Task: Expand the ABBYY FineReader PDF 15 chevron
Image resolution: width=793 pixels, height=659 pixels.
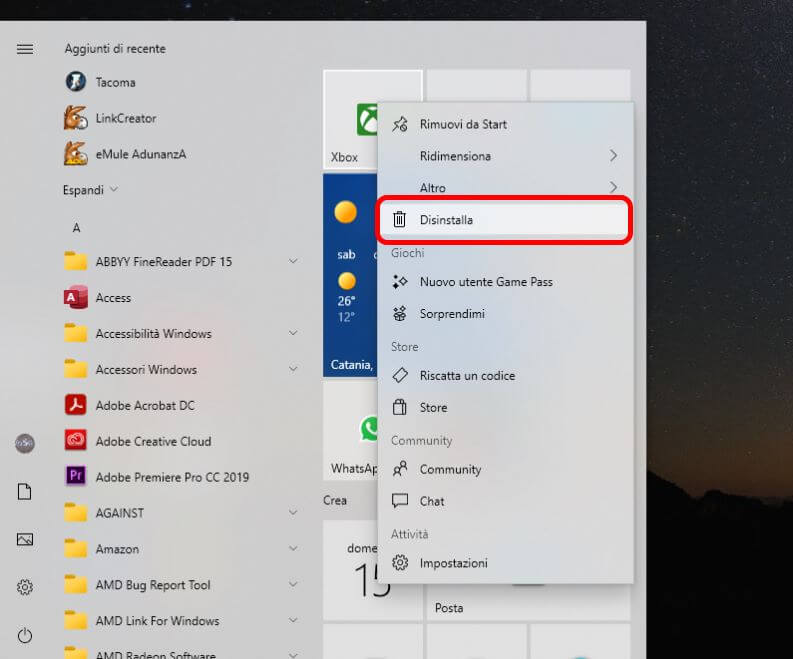Action: (293, 261)
